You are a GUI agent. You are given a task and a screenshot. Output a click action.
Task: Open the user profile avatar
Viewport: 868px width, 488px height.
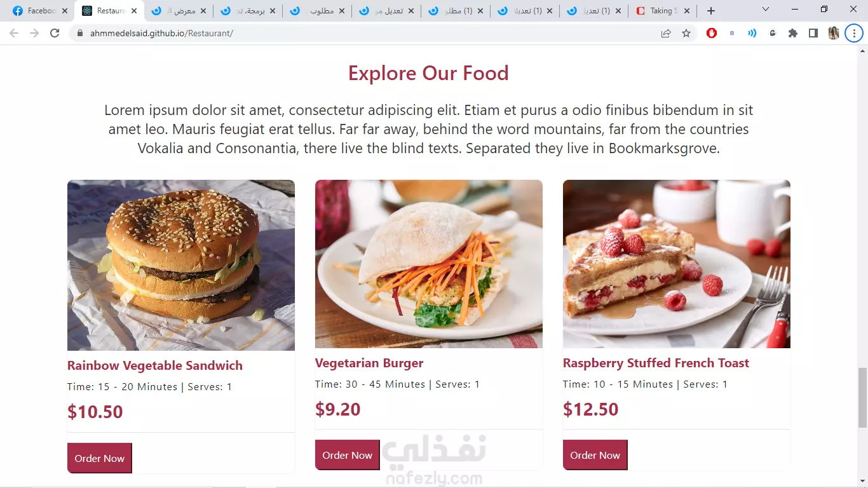pyautogui.click(x=834, y=33)
